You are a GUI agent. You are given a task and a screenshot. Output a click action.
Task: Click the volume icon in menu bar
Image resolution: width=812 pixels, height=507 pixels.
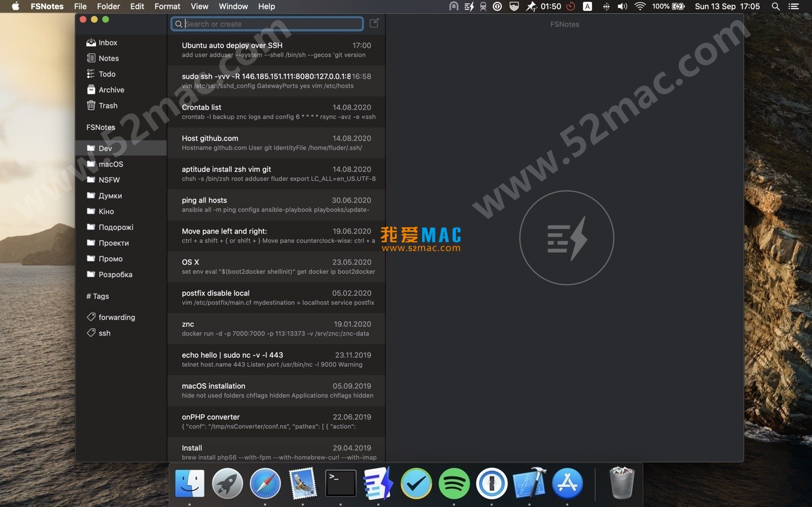tap(622, 7)
